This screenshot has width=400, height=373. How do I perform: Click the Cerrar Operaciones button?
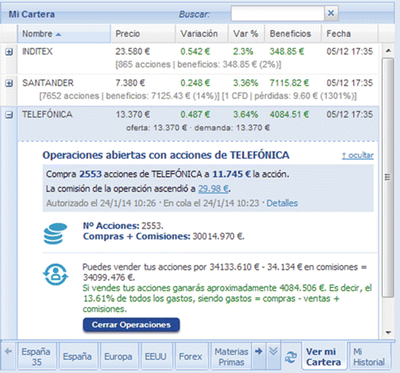pos(131,325)
